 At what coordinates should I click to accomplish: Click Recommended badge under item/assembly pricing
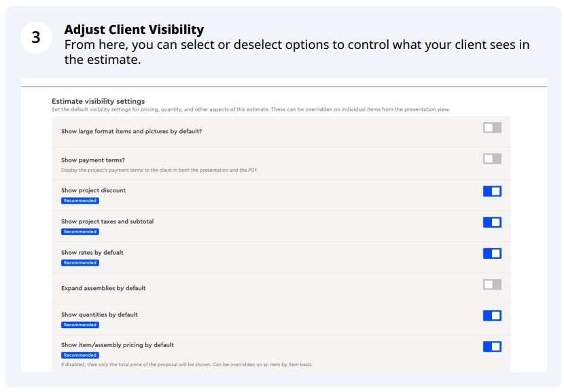coord(80,355)
